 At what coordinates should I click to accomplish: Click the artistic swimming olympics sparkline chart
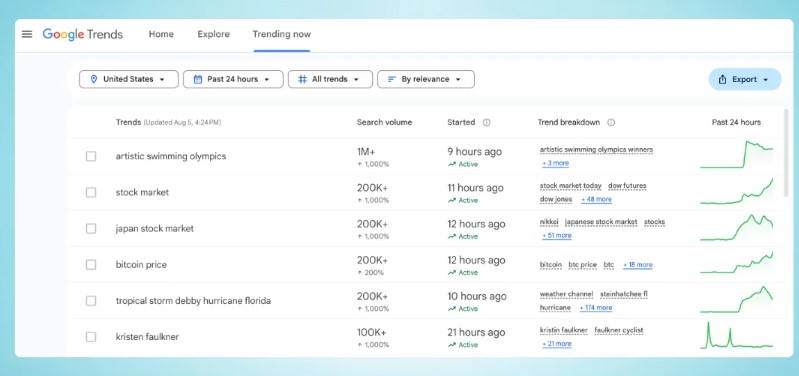tap(736, 154)
